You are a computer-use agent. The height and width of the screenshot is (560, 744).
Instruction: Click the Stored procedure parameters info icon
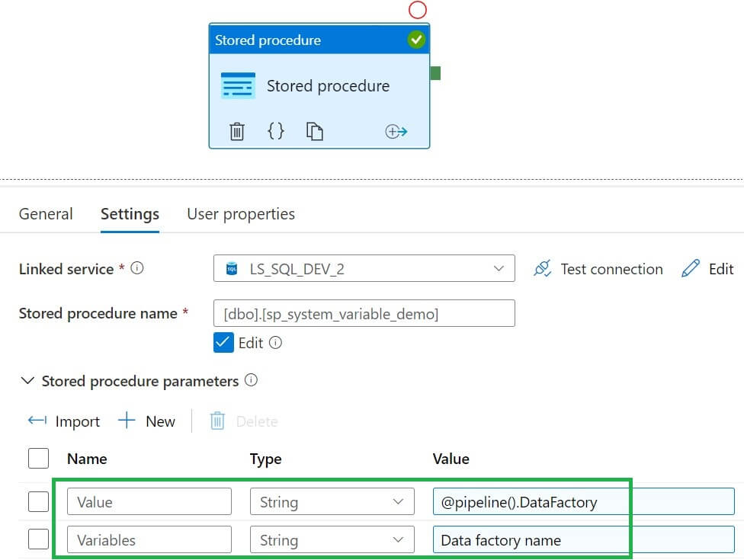tap(251, 380)
